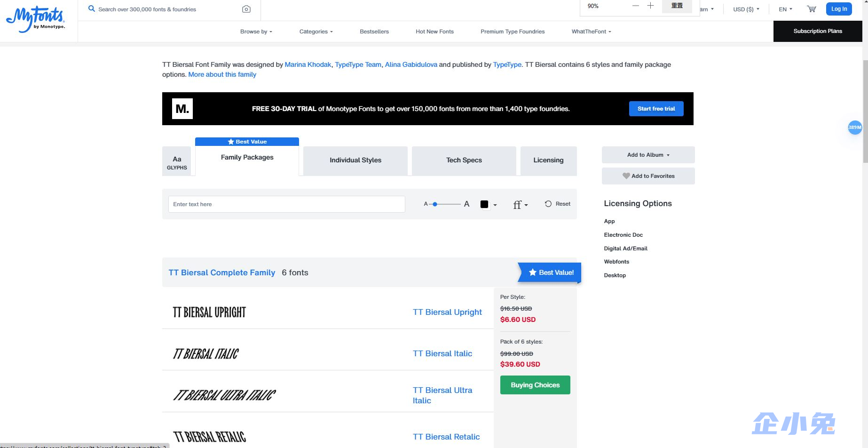The width and height of the screenshot is (868, 448).
Task: Click the Enter text here field
Action: tap(286, 204)
